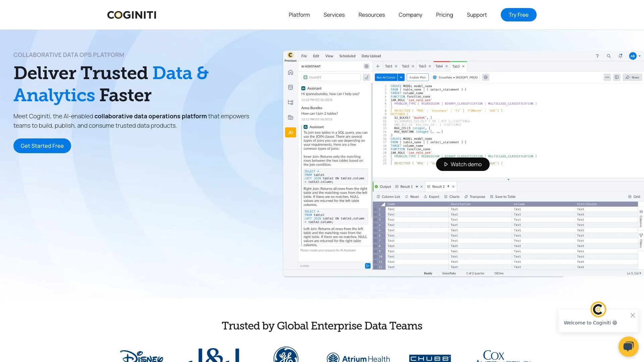Open the Resources menu
The image size is (644, 362).
point(371,15)
